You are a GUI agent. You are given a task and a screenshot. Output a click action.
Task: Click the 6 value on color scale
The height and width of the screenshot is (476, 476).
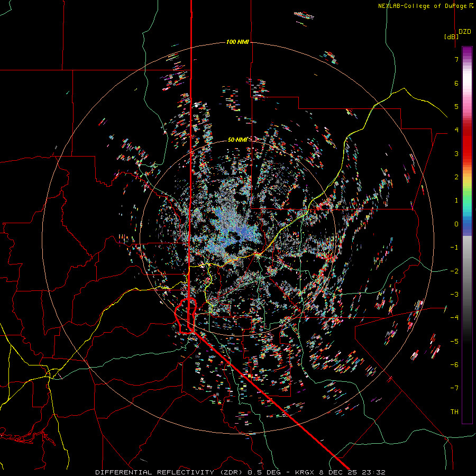pos(456,83)
